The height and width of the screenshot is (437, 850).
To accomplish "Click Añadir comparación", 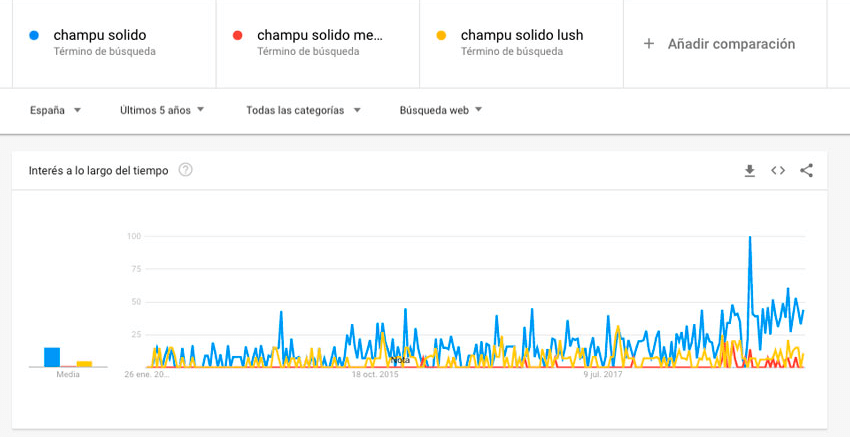I will tap(731, 44).
